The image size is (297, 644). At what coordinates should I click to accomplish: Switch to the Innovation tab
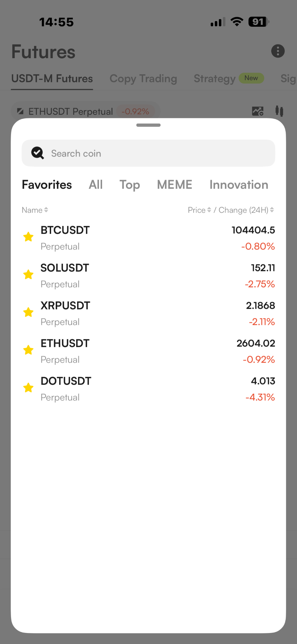(x=239, y=185)
